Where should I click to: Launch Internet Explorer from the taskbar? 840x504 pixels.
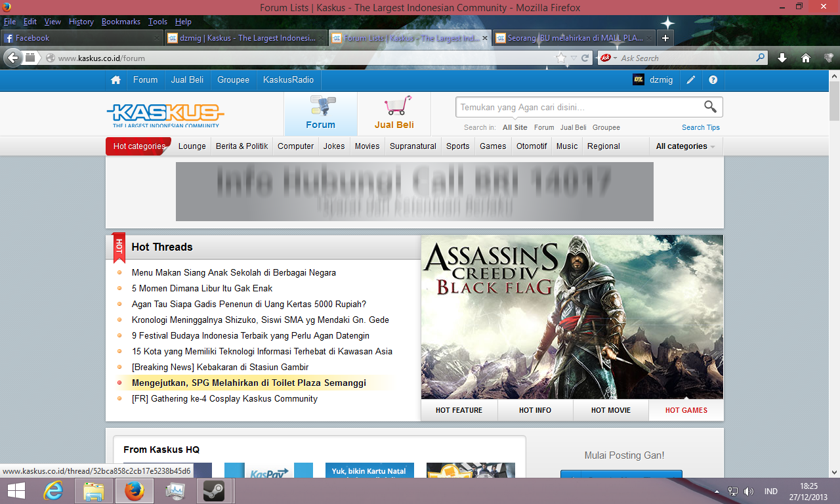click(x=53, y=491)
